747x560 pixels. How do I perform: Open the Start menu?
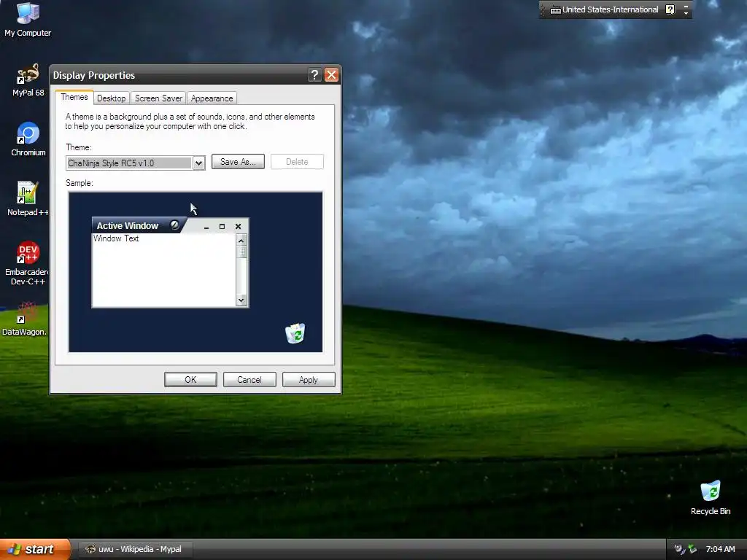(34, 549)
